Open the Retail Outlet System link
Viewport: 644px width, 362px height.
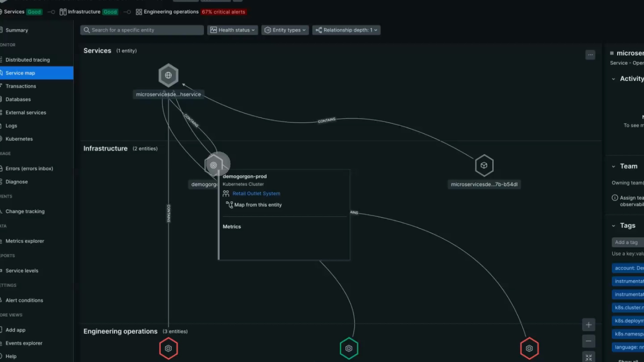pyautogui.click(x=256, y=193)
